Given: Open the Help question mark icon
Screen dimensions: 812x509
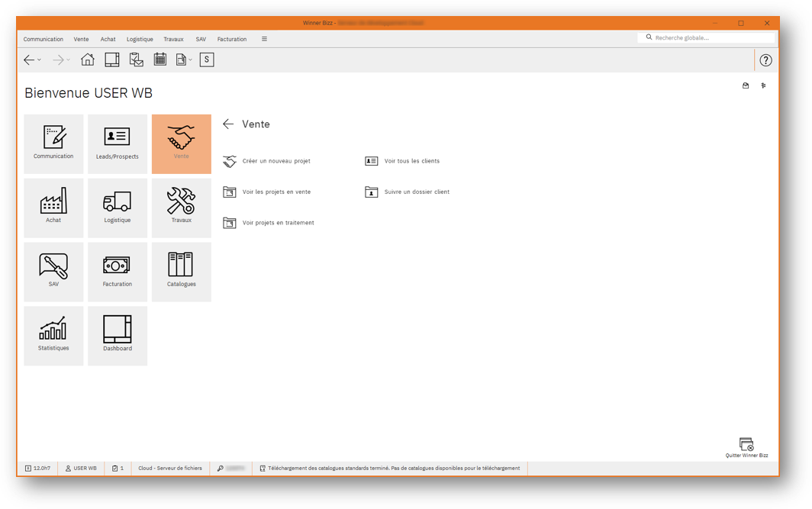Looking at the screenshot, I should click(x=765, y=60).
